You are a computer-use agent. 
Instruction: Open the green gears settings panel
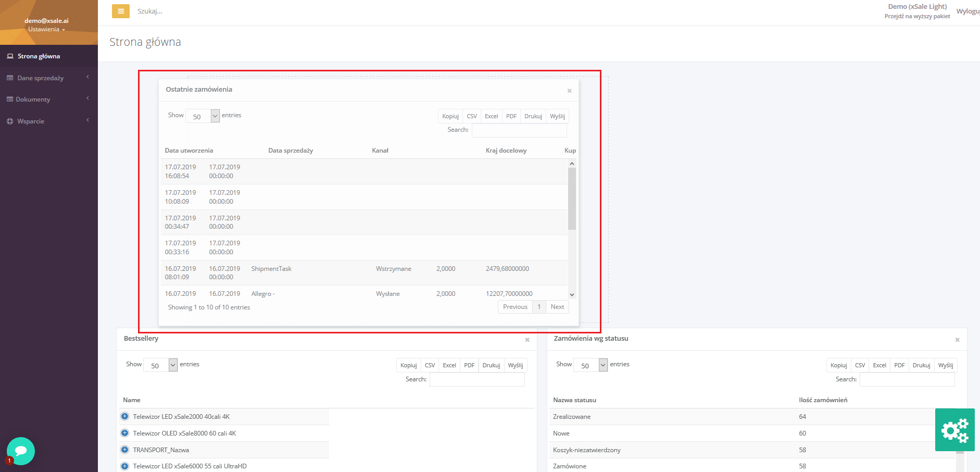(x=954, y=430)
